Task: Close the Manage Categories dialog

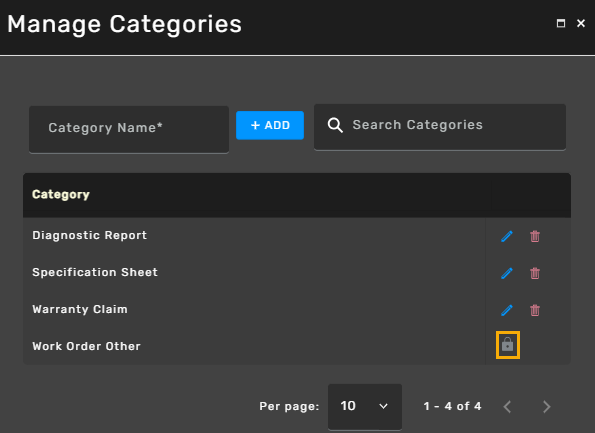Action: coord(581,24)
